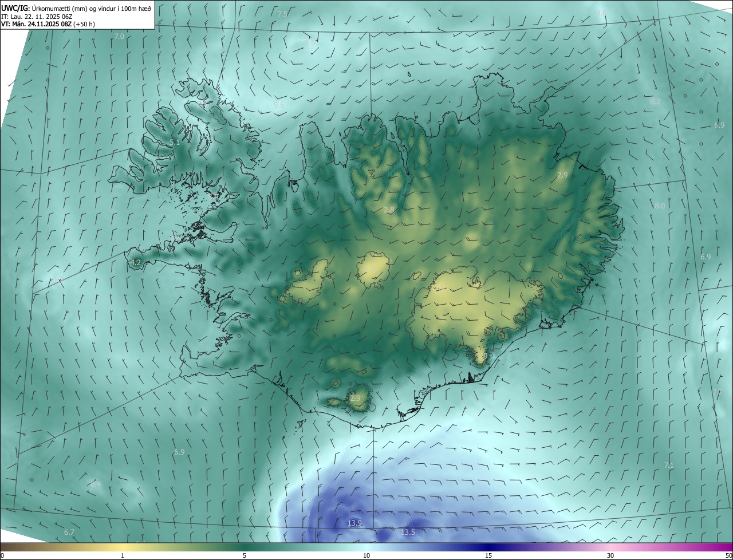Click the 1 tick on the color scale
This screenshot has width=733, height=560.
coord(123,555)
